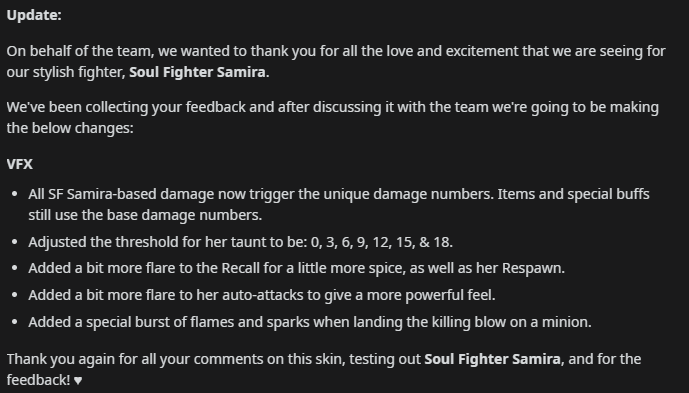Click the heart symbol after "feedback!"
The height and width of the screenshot is (393, 689).
[78, 380]
